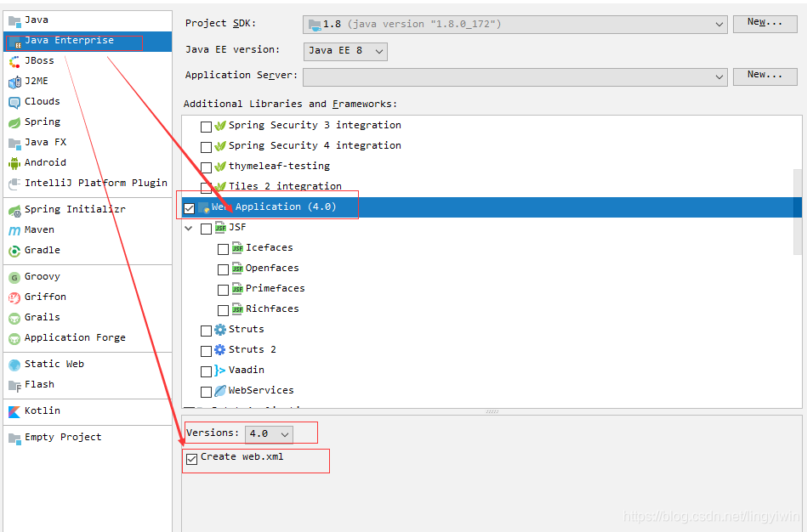Tick the JSF checkbox
Image resolution: width=807 pixels, height=532 pixels.
(x=206, y=229)
